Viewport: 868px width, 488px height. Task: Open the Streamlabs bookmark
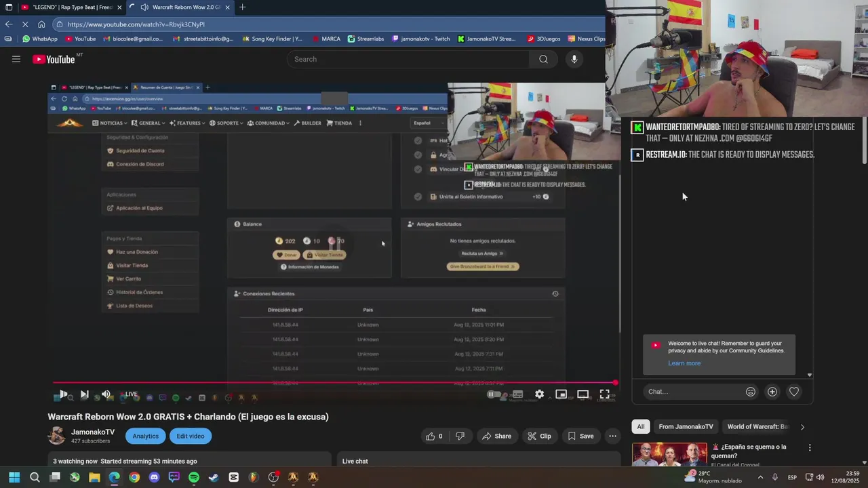click(x=366, y=39)
